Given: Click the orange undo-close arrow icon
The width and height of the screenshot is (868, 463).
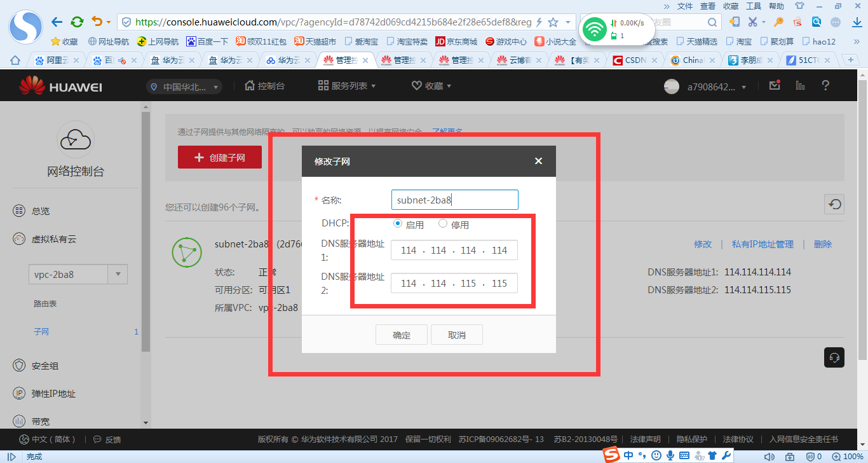Looking at the screenshot, I should pyautogui.click(x=97, y=22).
